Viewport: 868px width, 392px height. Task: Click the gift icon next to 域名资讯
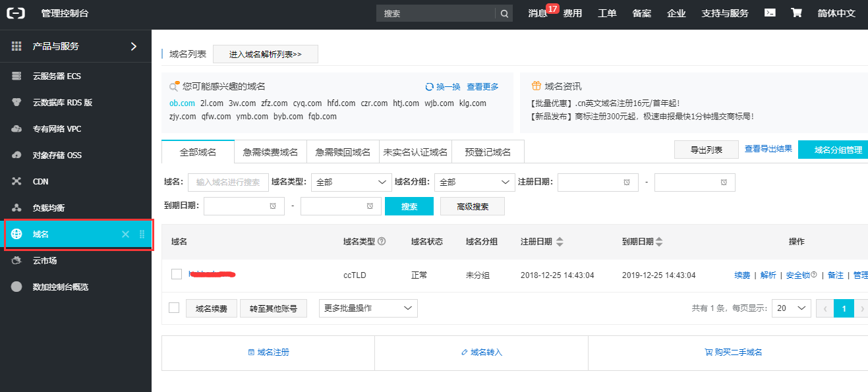(x=537, y=86)
